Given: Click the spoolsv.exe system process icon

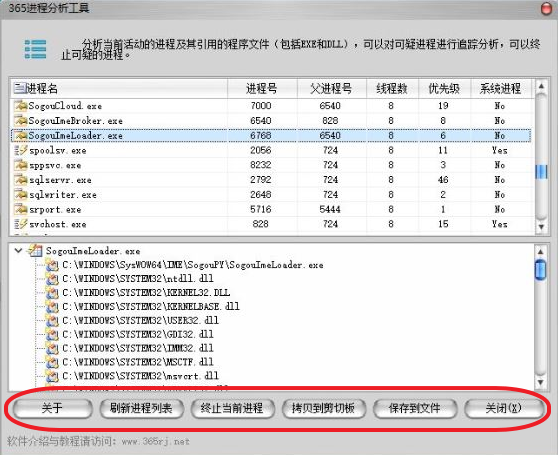Looking at the screenshot, I should tap(21, 150).
